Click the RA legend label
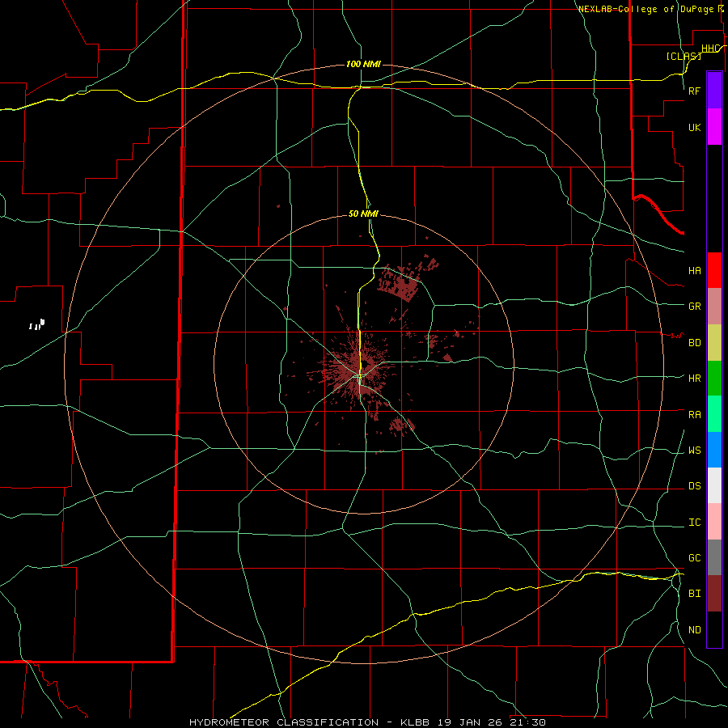The image size is (728, 728). pos(694,415)
